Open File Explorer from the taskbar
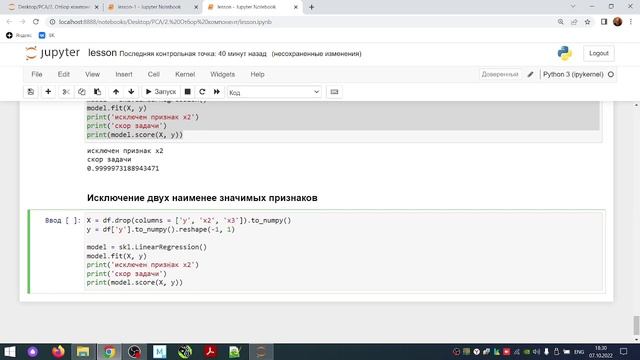Screen dimensions: 640x360 pos(83,351)
